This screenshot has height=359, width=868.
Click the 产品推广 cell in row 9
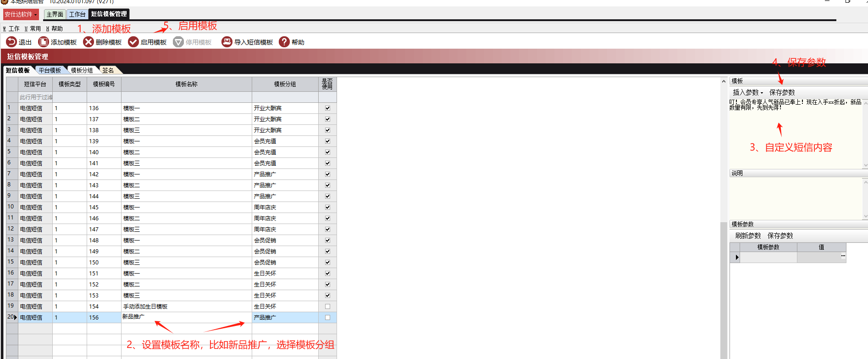coord(285,196)
